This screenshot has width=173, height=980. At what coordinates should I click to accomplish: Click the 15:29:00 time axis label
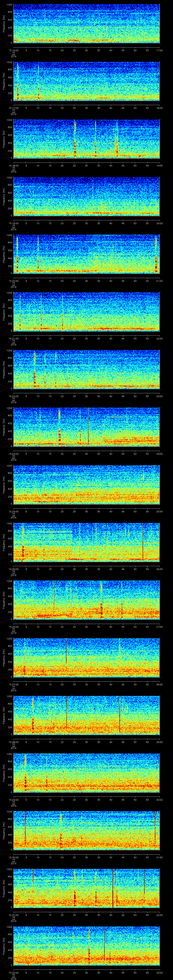click(x=13, y=799)
